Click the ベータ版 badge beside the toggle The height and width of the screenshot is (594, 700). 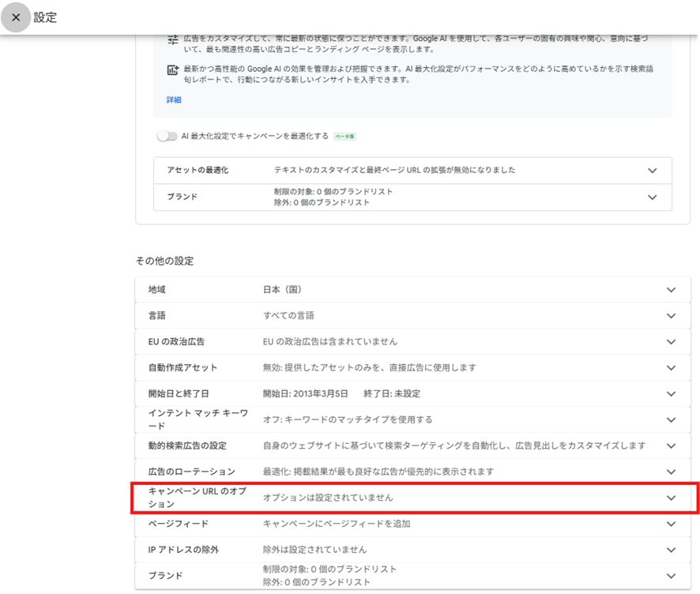coord(344,137)
